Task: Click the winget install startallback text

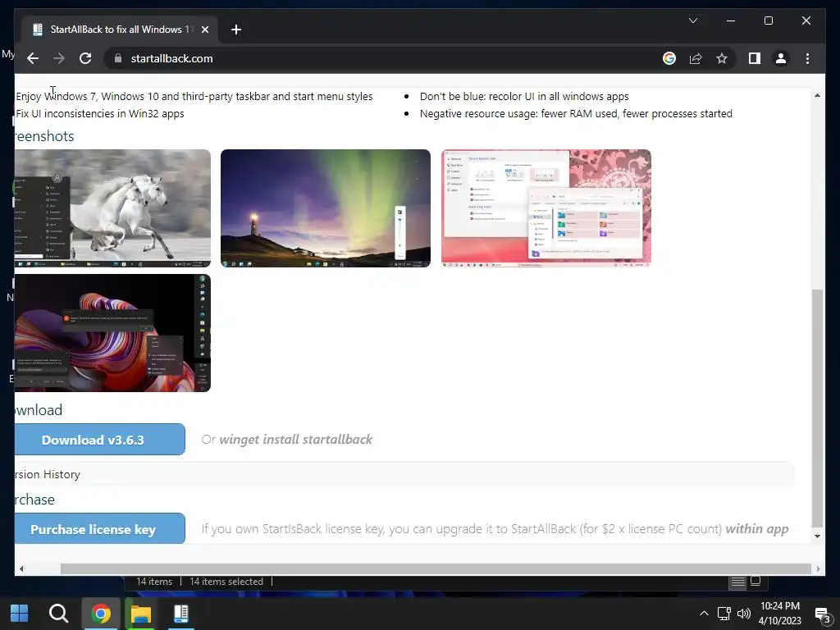Action: coord(295,440)
